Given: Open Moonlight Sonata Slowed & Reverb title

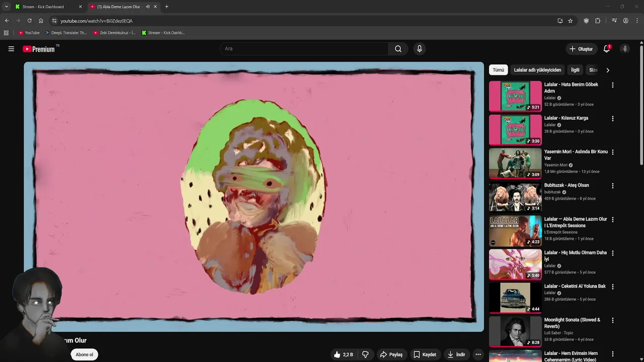Looking at the screenshot, I should pyautogui.click(x=573, y=323).
